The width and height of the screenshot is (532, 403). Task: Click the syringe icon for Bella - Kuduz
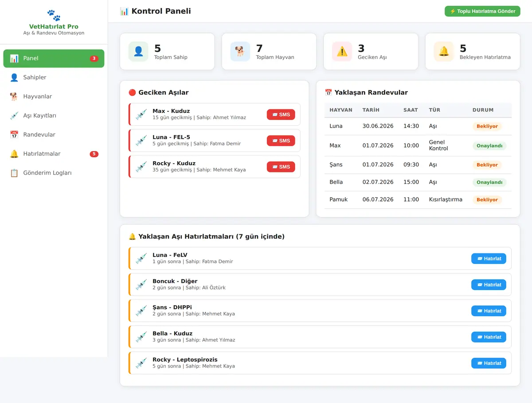pos(141,337)
